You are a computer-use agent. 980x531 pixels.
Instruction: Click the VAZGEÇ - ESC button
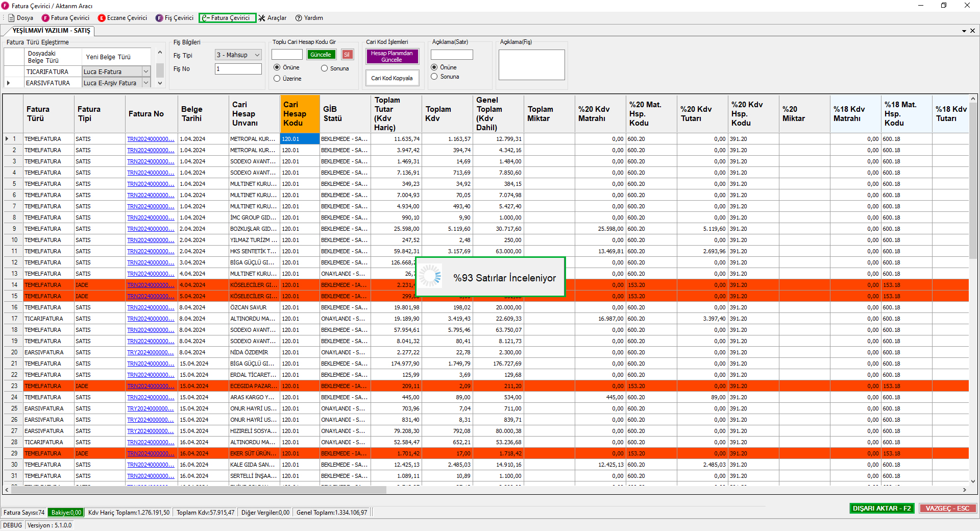[x=947, y=509]
